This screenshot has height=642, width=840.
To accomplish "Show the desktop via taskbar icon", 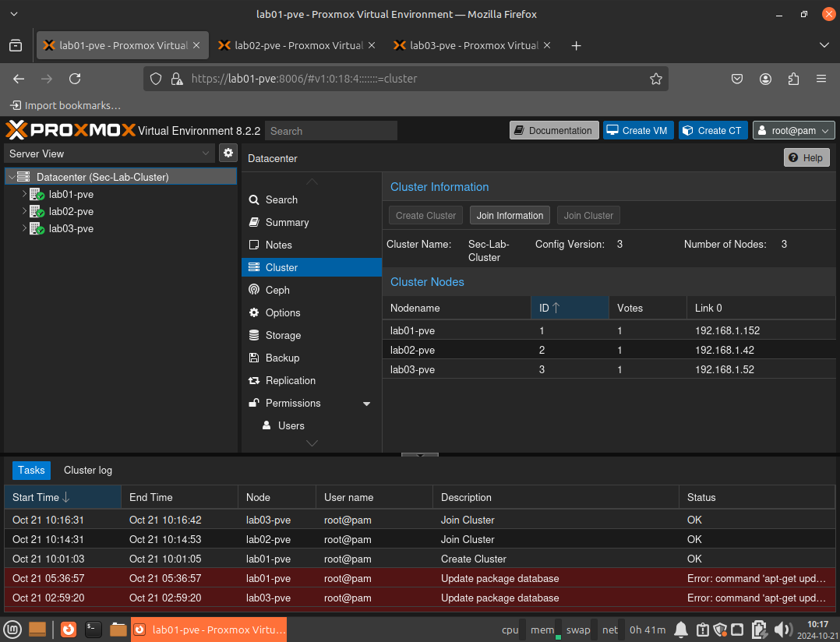I will [x=37, y=630].
